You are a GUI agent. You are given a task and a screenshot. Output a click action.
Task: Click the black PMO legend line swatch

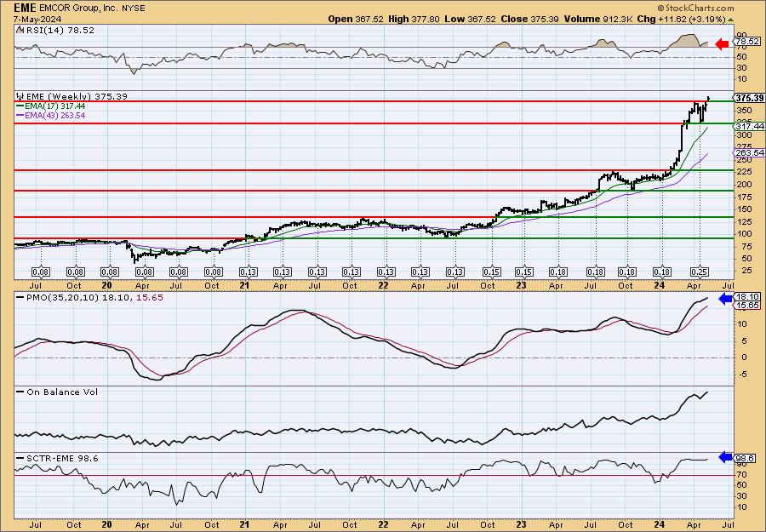(x=20, y=296)
